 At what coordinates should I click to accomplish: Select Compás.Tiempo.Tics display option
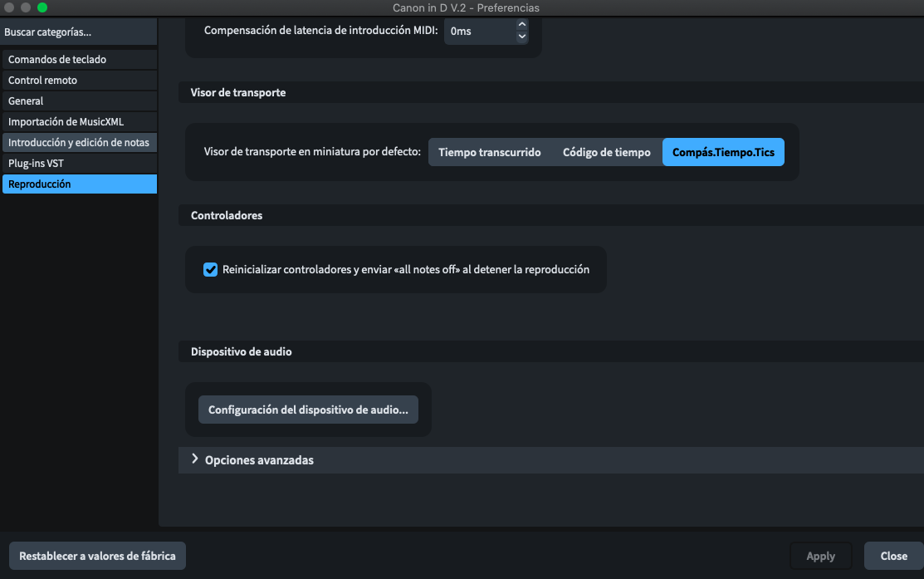[722, 153]
